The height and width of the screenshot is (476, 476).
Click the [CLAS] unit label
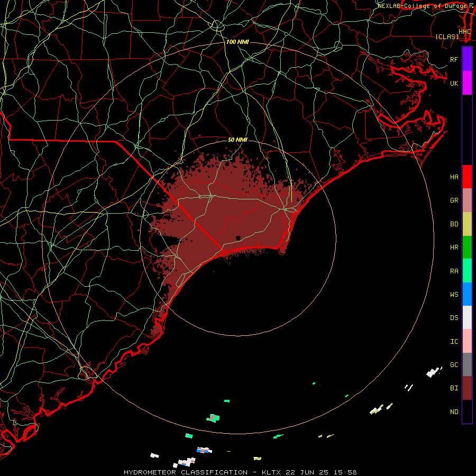coord(447,36)
